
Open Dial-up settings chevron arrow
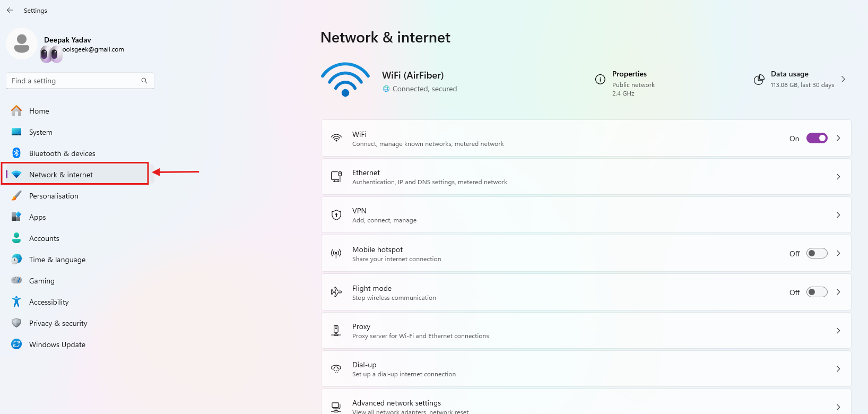click(838, 369)
